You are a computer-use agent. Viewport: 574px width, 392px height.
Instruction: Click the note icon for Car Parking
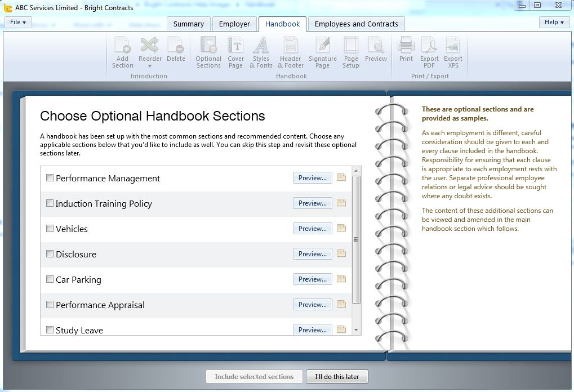click(x=341, y=279)
